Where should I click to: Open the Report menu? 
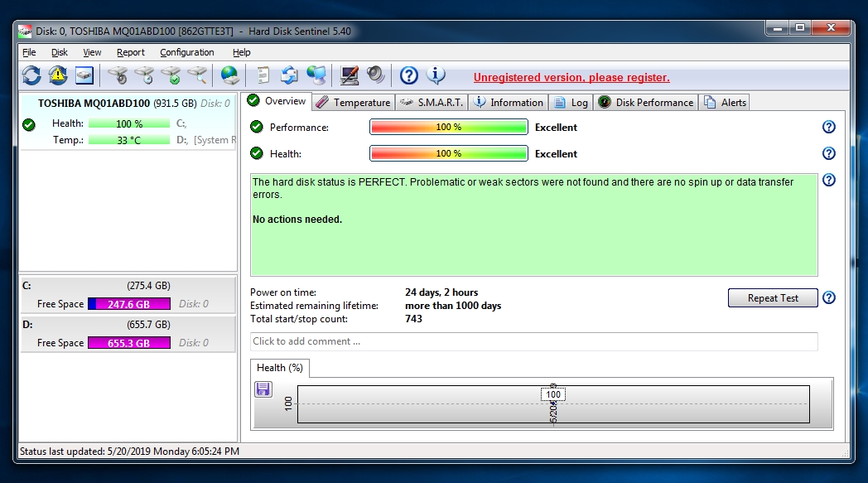pyautogui.click(x=131, y=52)
